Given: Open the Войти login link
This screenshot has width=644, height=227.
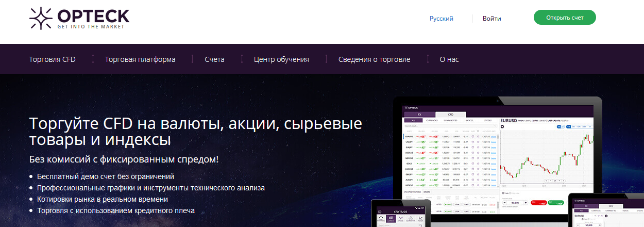Looking at the screenshot, I should (x=492, y=19).
